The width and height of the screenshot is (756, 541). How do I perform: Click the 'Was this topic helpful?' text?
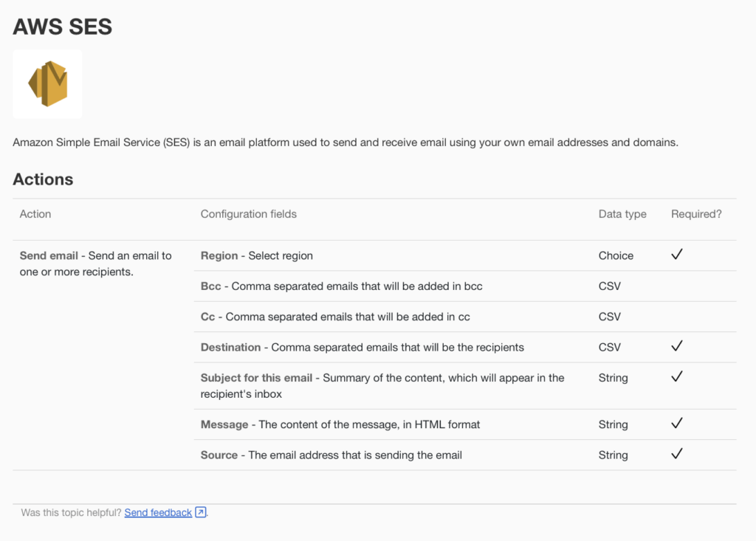click(x=71, y=512)
